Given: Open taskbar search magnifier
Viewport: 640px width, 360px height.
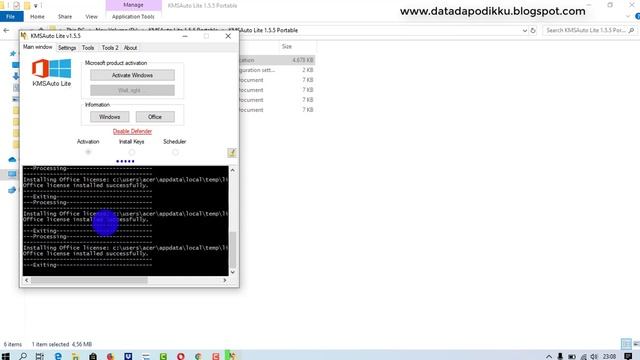Looking at the screenshot, I should (x=23, y=356).
